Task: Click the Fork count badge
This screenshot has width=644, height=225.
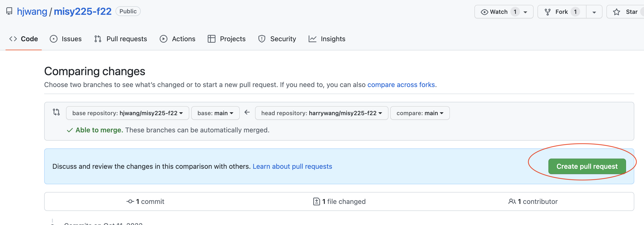Action: 575,12
